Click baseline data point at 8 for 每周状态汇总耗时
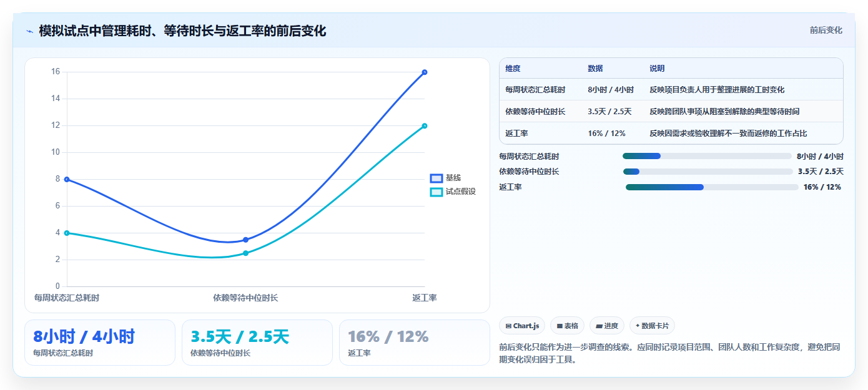Viewport: 868px width, 390px height. click(x=67, y=180)
